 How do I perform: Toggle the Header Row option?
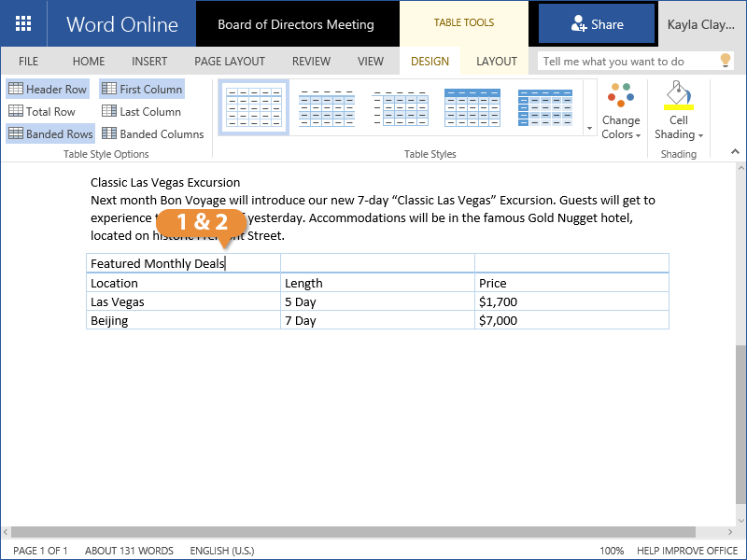pos(48,90)
